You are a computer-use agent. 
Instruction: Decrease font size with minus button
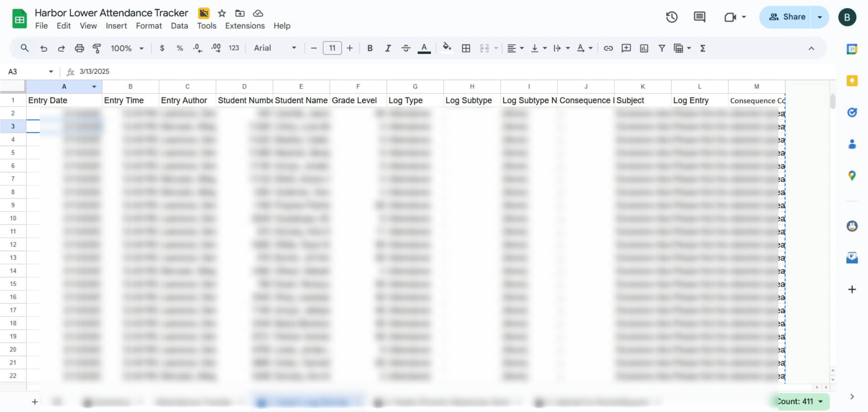(x=314, y=48)
